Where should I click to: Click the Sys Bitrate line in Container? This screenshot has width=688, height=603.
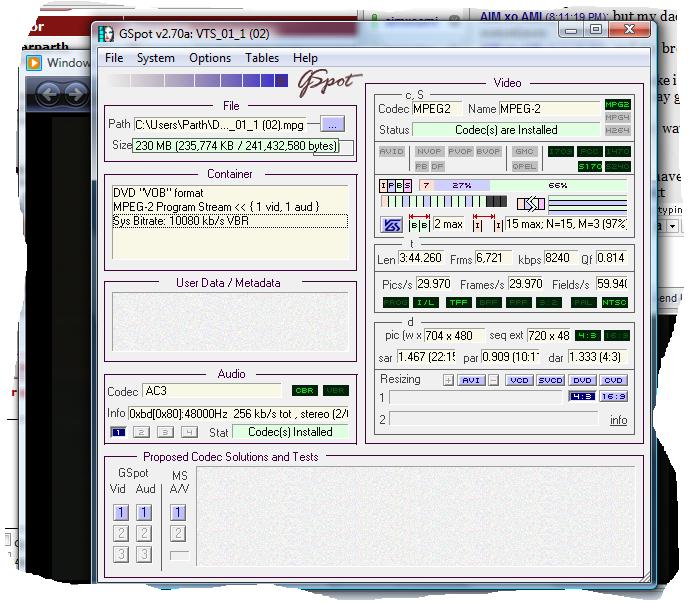point(230,221)
